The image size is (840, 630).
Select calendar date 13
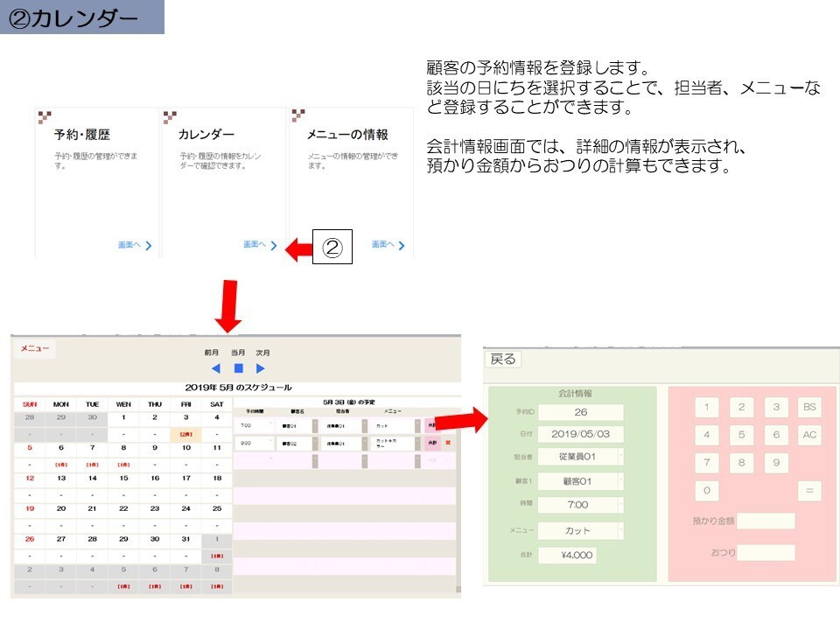coord(61,479)
